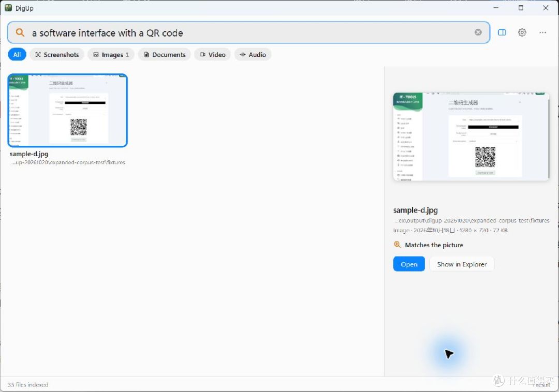
Task: Click the Show in Explorer button
Action: 462,264
